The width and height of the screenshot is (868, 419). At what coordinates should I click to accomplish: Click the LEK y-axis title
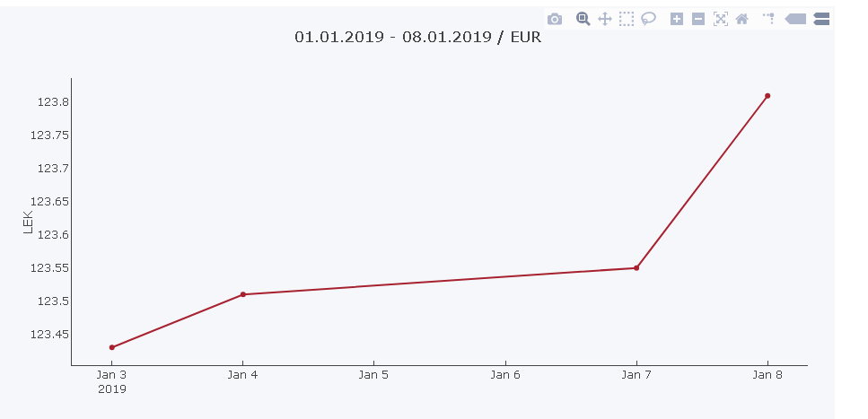(x=28, y=222)
